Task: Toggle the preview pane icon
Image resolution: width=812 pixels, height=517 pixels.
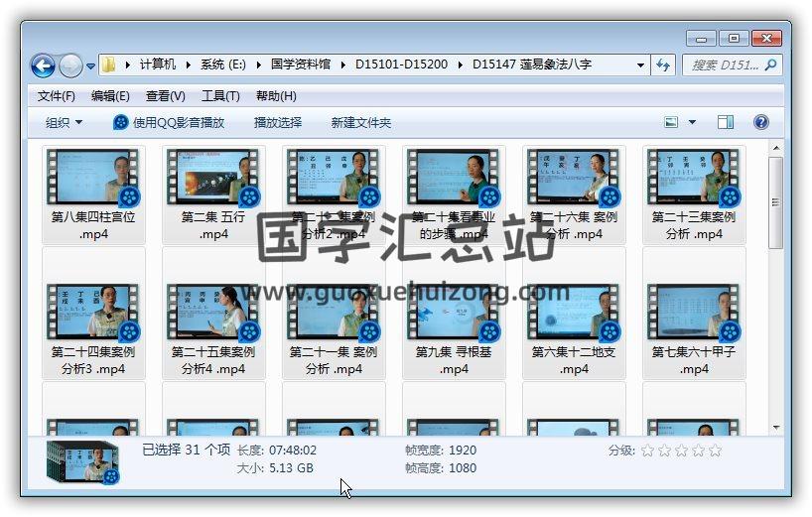Action: point(726,122)
